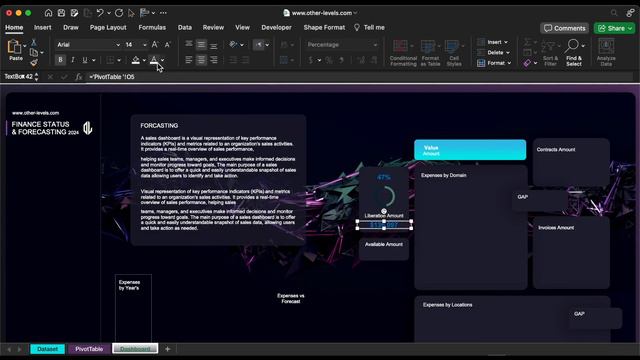The width and height of the screenshot is (640, 360).
Task: Open the font size dropdown
Action: 144,44
